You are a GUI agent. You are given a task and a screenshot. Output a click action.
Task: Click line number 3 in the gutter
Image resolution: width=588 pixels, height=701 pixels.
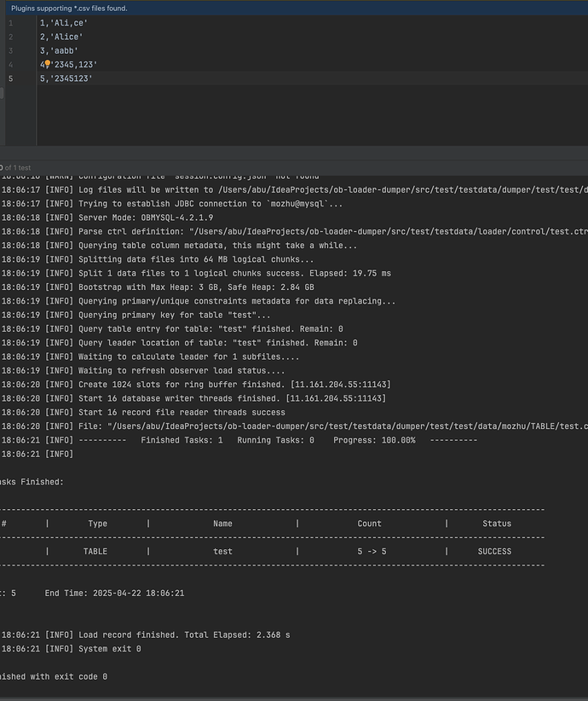(x=11, y=50)
